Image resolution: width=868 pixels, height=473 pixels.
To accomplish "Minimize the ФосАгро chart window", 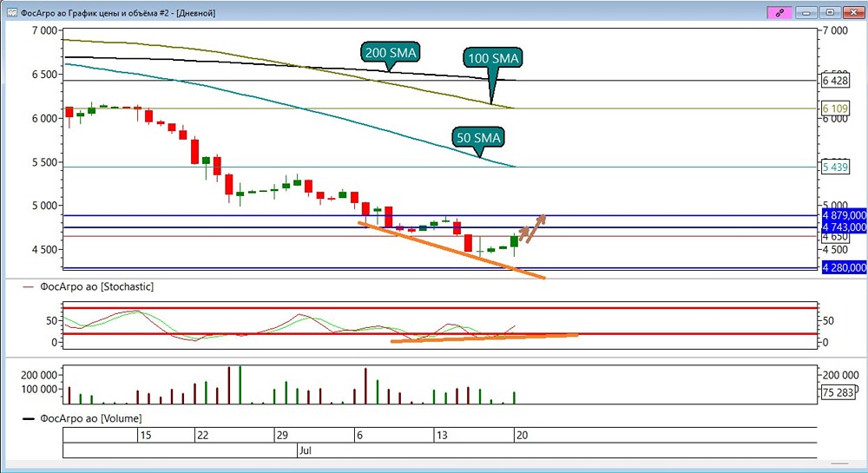I will (x=807, y=13).
